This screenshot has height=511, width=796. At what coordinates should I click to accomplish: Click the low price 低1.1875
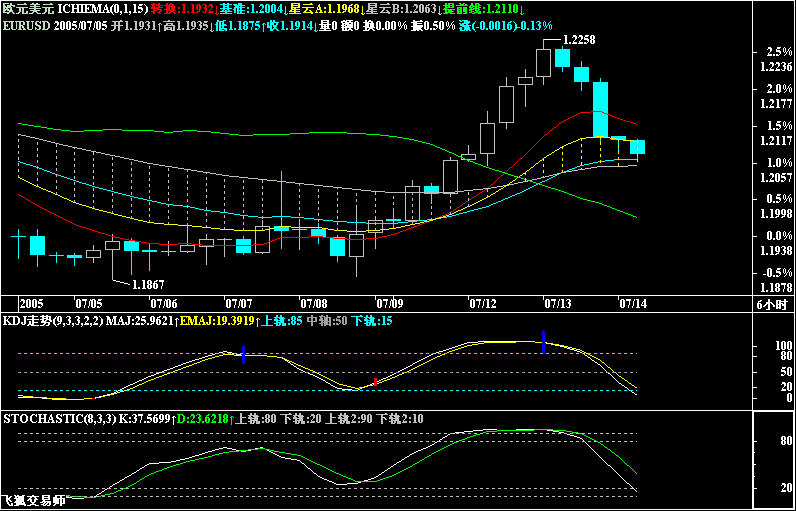239,26
